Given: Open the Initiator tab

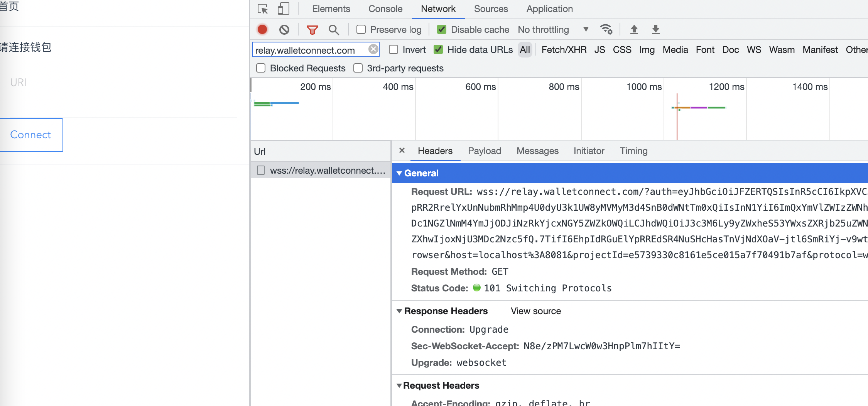Looking at the screenshot, I should point(589,151).
